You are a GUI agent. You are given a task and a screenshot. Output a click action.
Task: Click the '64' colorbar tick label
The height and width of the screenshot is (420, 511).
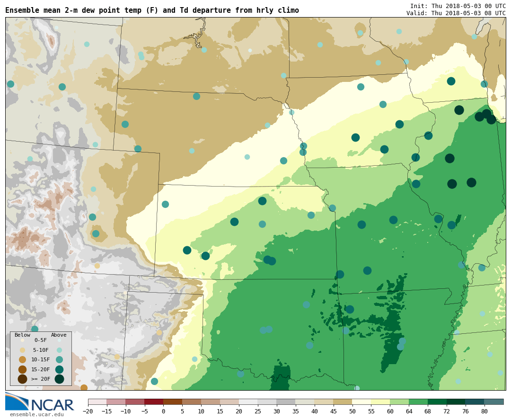coord(409,411)
